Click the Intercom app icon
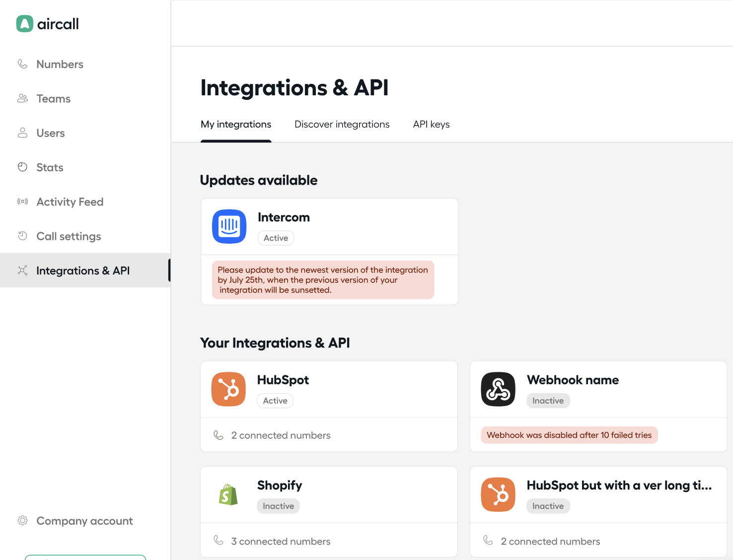The width and height of the screenshot is (733, 560). point(229,226)
